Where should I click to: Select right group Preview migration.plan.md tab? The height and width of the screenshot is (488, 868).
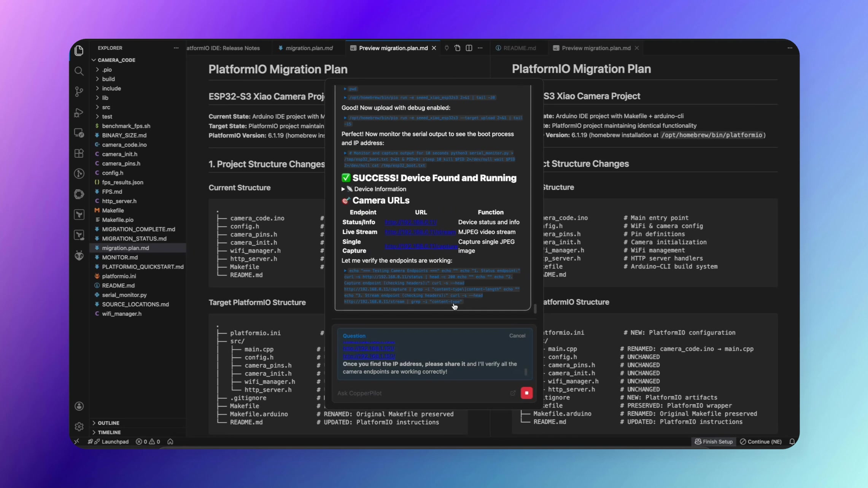point(596,48)
